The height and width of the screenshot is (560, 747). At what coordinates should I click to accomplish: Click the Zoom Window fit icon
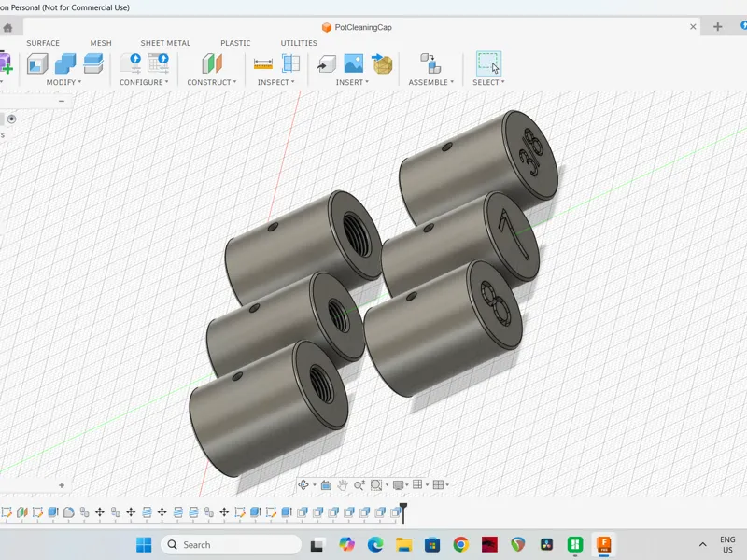(376, 484)
